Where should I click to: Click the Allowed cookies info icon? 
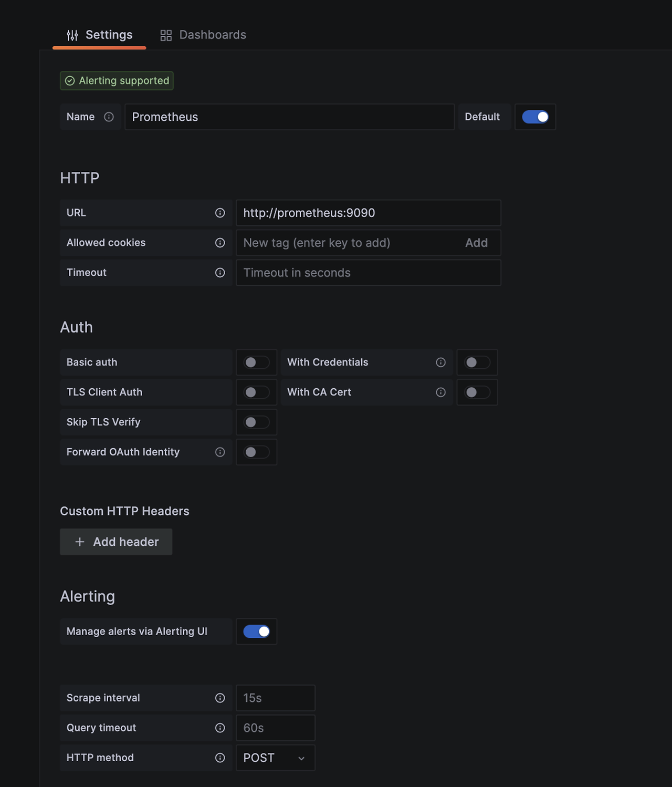[x=220, y=243]
